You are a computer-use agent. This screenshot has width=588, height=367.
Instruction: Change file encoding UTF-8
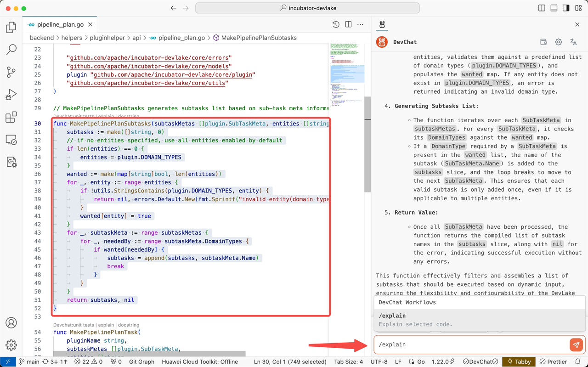point(379,361)
